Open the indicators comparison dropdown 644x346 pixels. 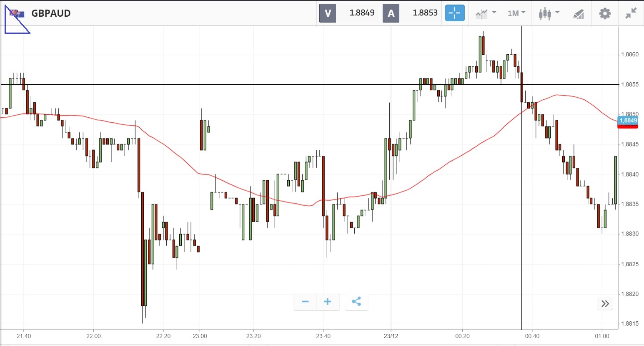[486, 13]
